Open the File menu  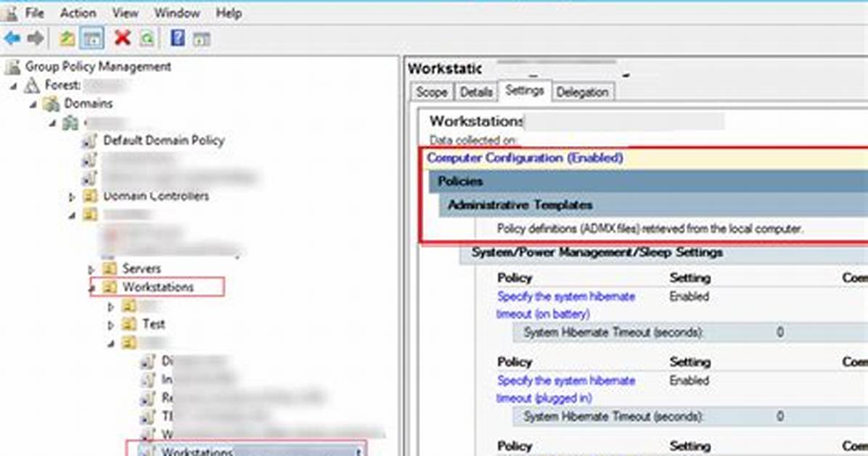(34, 13)
